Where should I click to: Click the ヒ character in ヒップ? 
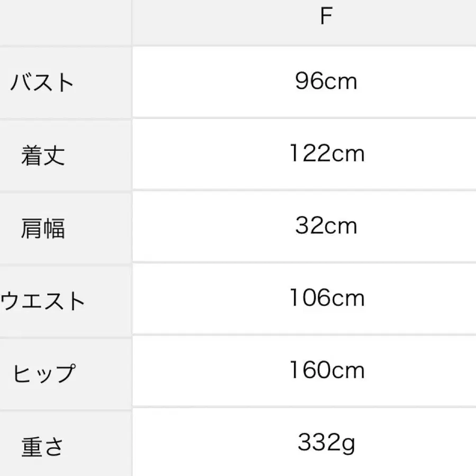click(22, 373)
